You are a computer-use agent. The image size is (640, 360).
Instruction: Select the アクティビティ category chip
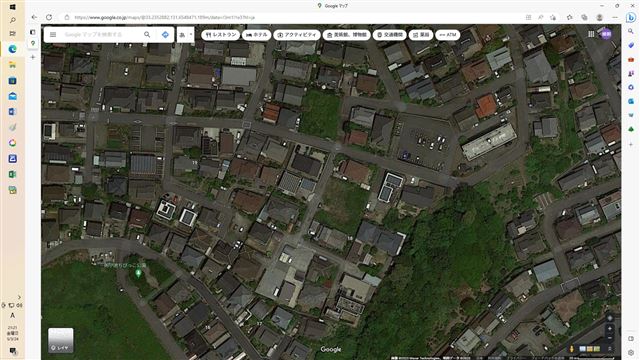297,35
